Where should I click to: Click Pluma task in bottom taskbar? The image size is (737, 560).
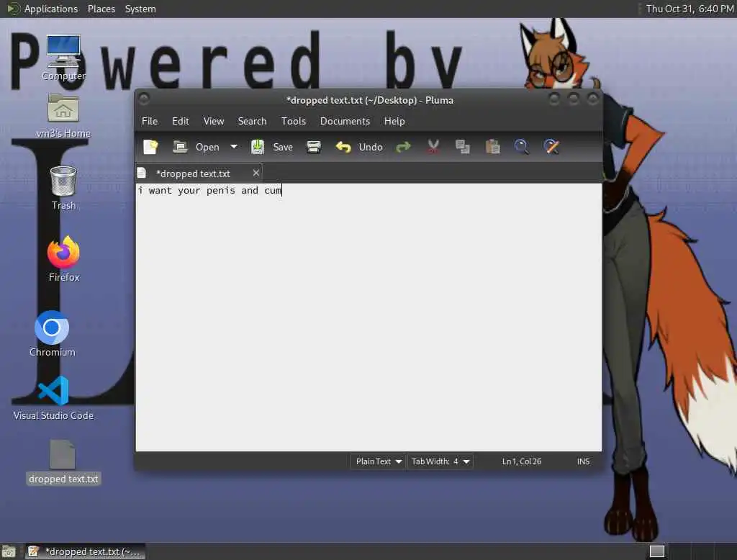[x=84, y=551]
